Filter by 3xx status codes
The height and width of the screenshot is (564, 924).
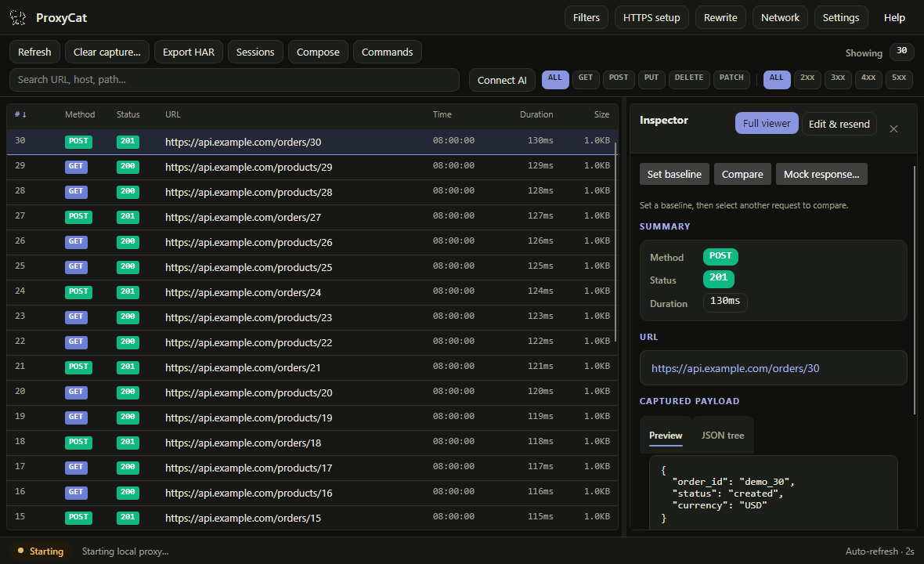click(838, 80)
